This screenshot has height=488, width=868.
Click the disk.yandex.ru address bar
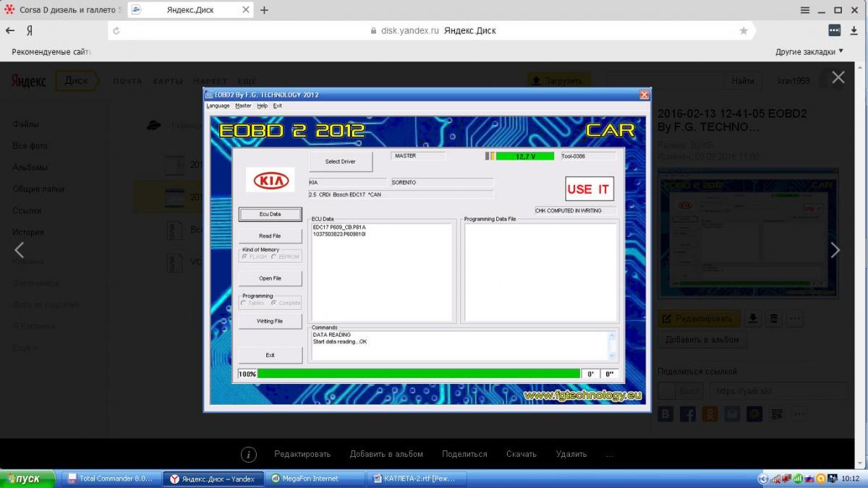pos(433,31)
